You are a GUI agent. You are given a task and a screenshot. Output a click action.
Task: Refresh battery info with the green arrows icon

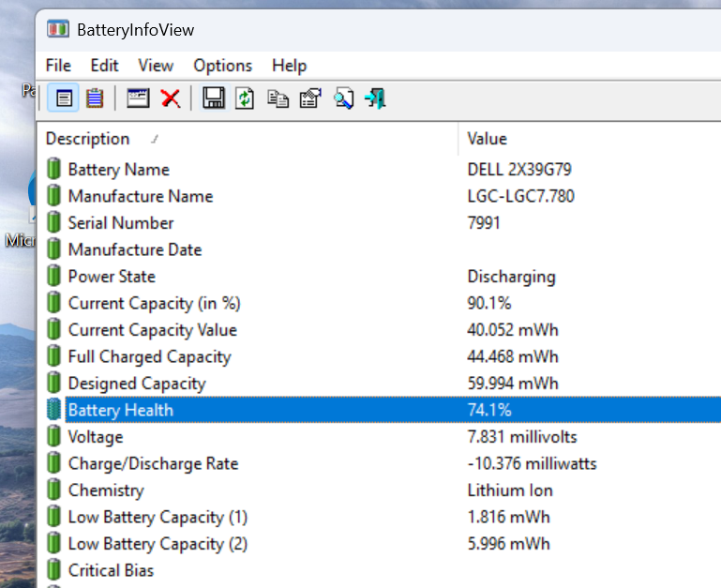(245, 98)
